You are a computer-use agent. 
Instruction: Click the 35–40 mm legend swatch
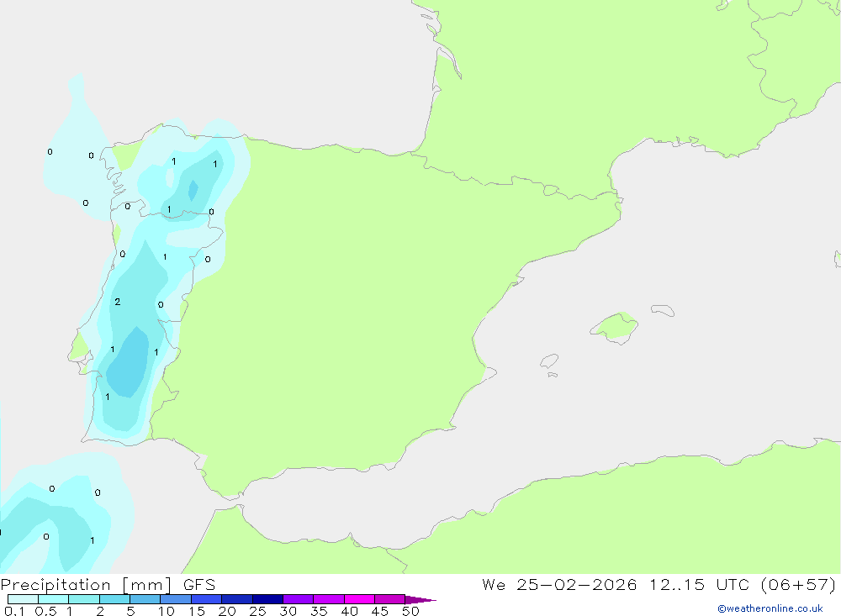pos(328,599)
